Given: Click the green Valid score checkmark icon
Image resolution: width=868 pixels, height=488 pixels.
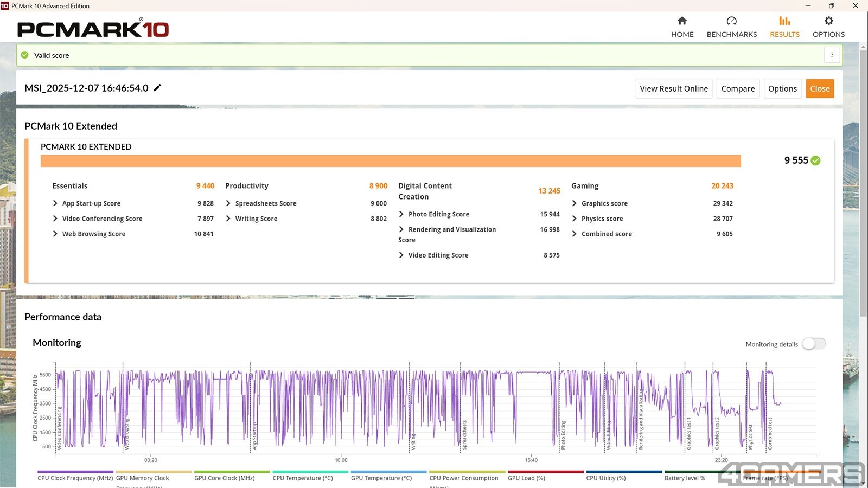Looking at the screenshot, I should coord(24,55).
